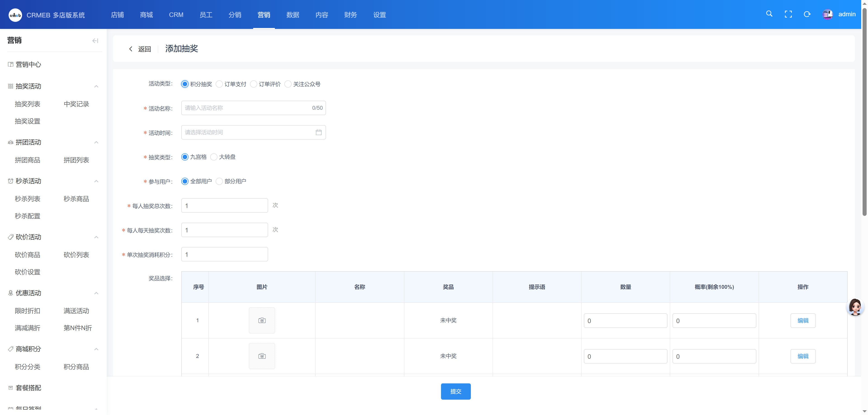Upload image via camera icon in row 1
Screen dimensions: 868x415
coord(262,320)
